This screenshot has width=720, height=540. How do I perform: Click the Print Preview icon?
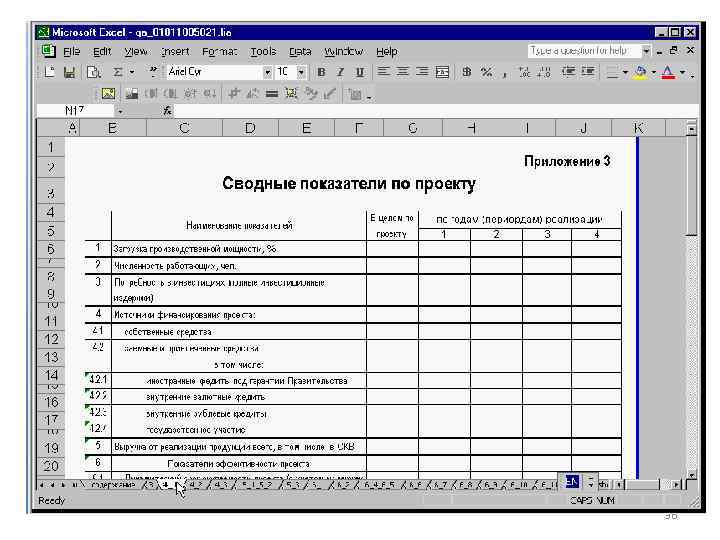(94, 72)
